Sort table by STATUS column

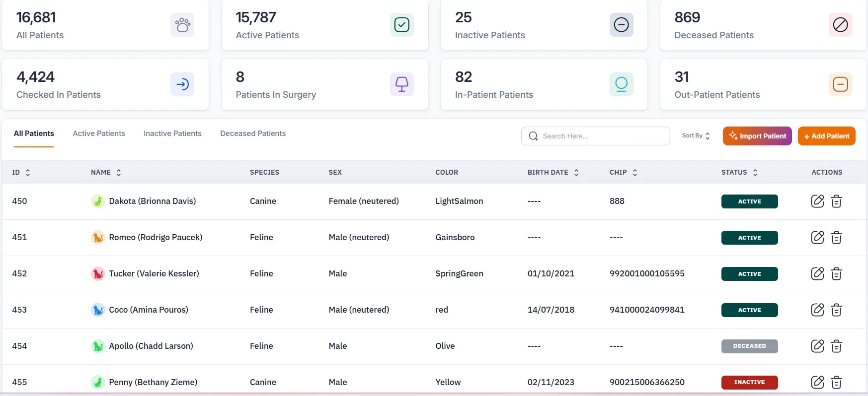[755, 172]
